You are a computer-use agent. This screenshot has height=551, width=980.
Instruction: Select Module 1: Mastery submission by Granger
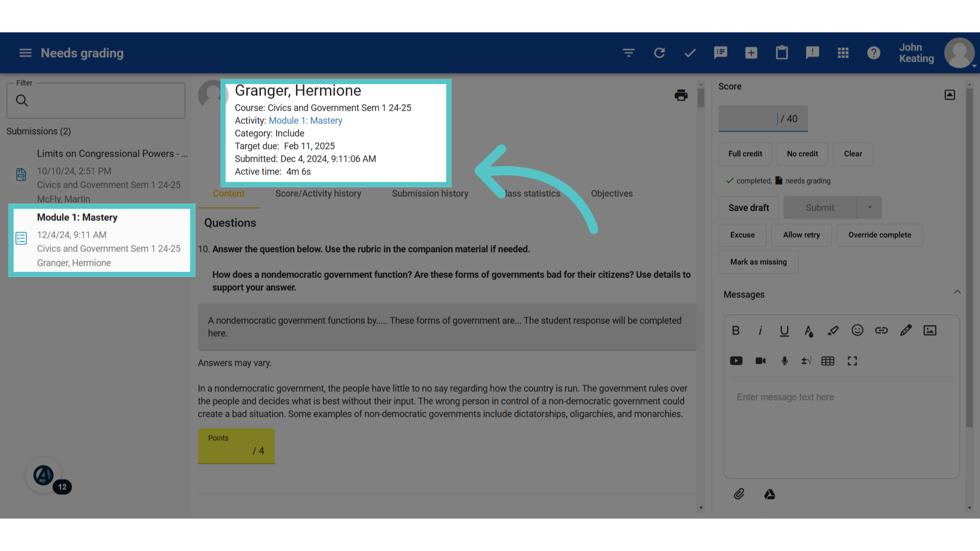pyautogui.click(x=102, y=240)
